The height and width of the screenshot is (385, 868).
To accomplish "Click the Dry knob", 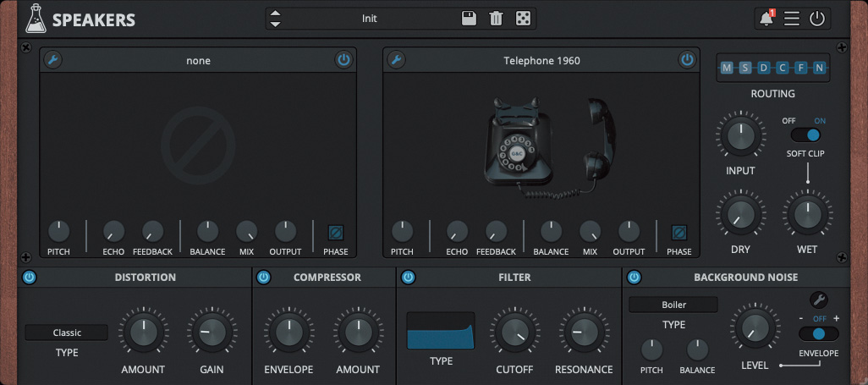I will click(x=741, y=215).
